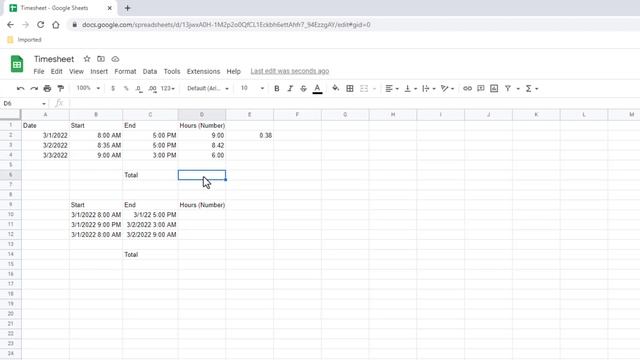The height and width of the screenshot is (360, 640).
Task: Open the Insert menu
Action: tap(99, 71)
